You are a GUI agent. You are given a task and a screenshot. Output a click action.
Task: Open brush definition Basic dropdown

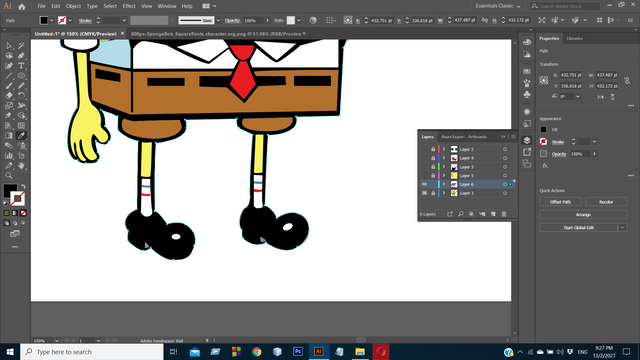(x=218, y=20)
